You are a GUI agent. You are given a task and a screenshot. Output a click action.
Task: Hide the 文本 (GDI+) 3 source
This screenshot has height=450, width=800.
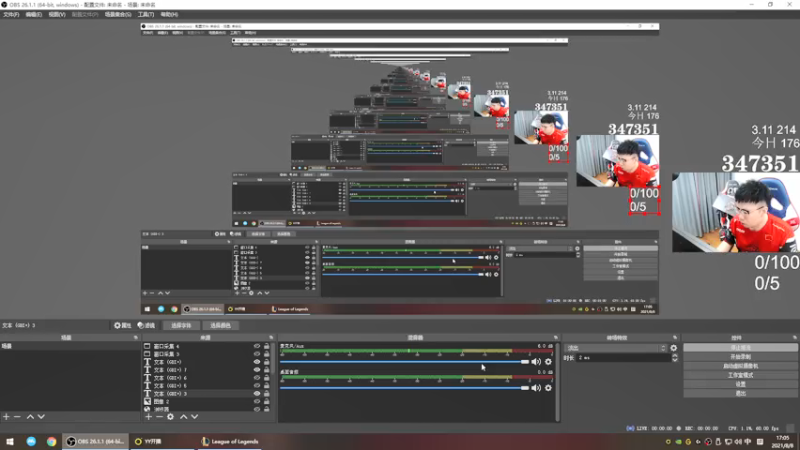coord(257,394)
